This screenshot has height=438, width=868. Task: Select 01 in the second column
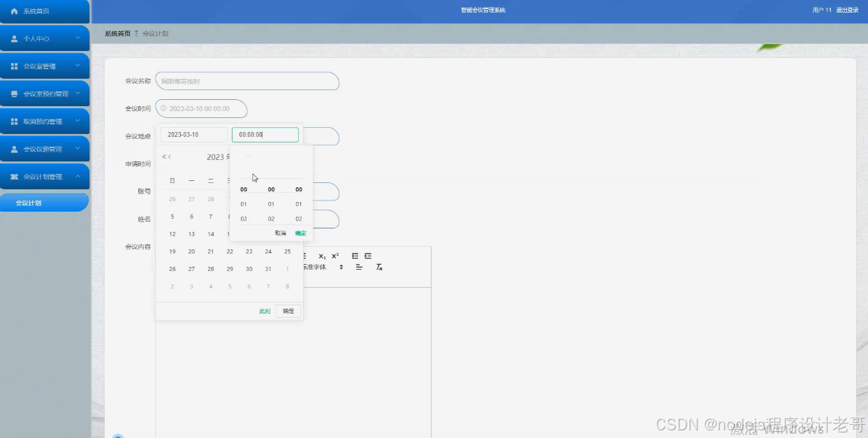tap(299, 204)
